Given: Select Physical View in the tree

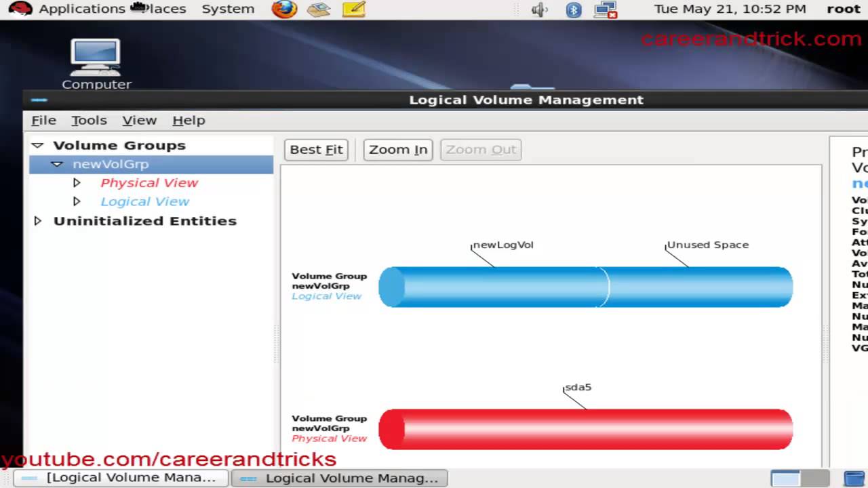Looking at the screenshot, I should point(149,183).
